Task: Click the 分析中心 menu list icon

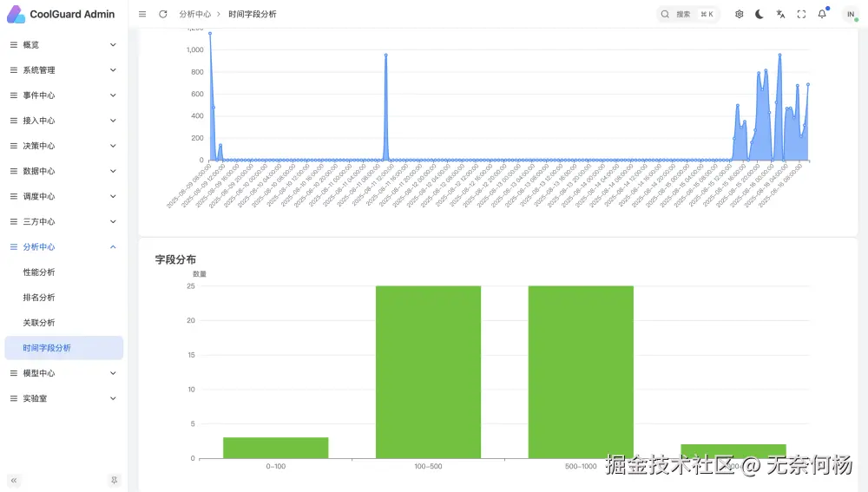Action: [14, 246]
